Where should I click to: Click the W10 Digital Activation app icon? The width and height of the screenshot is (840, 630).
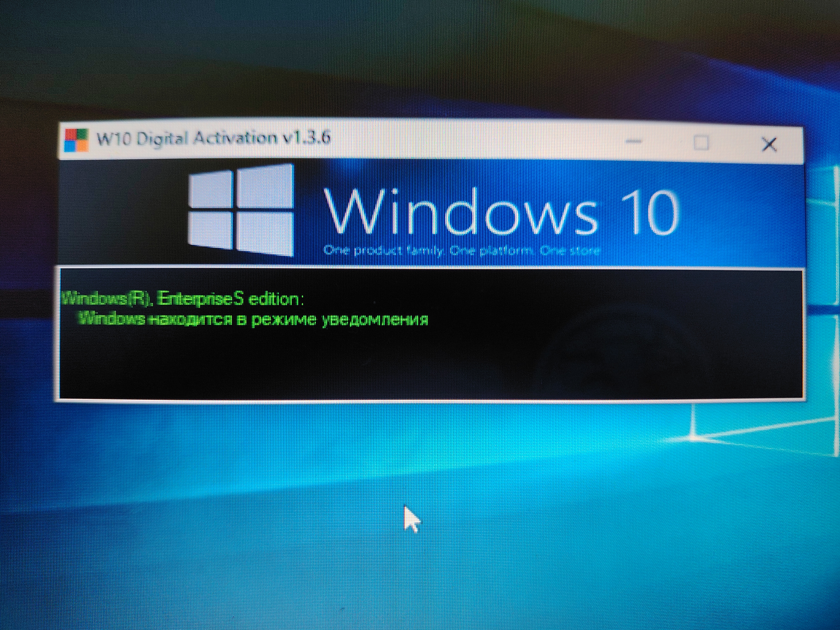76,140
